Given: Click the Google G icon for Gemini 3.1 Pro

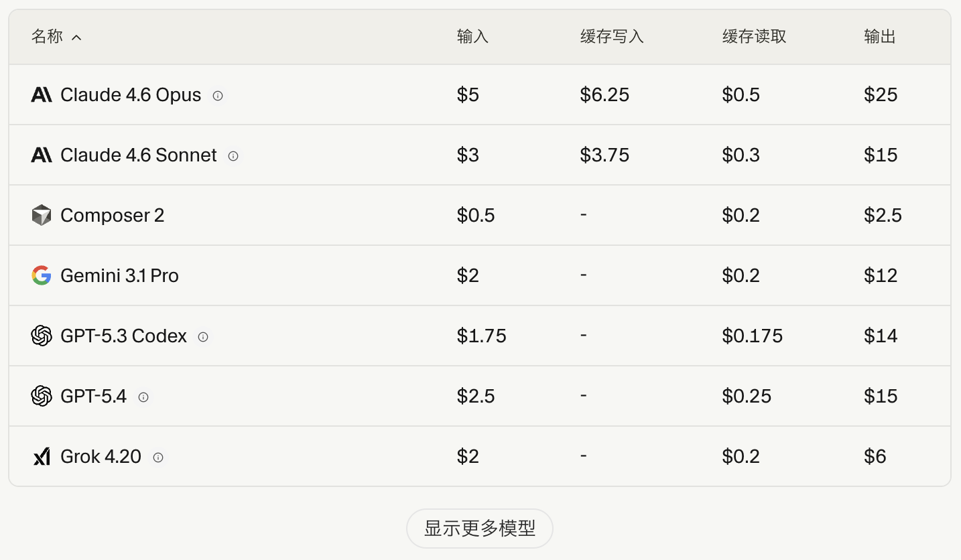Looking at the screenshot, I should coord(41,275).
